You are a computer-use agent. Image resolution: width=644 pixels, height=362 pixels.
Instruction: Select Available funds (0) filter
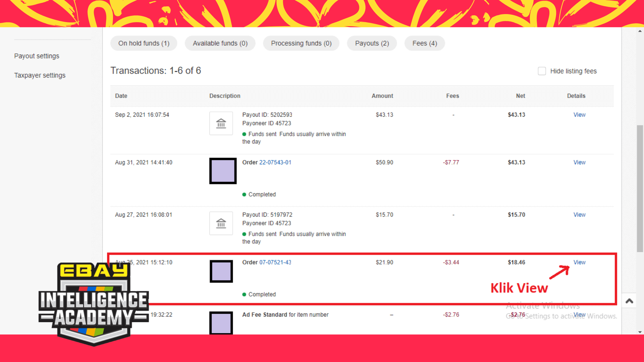220,43
